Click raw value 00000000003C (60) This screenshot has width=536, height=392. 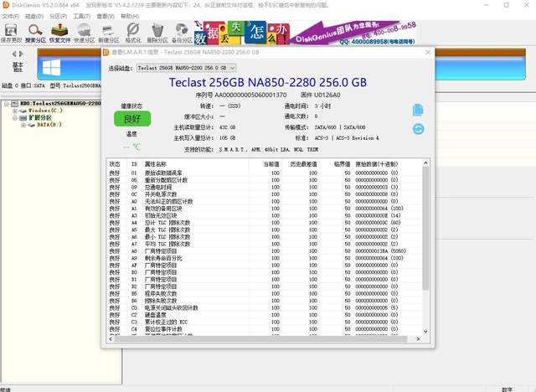(378, 223)
